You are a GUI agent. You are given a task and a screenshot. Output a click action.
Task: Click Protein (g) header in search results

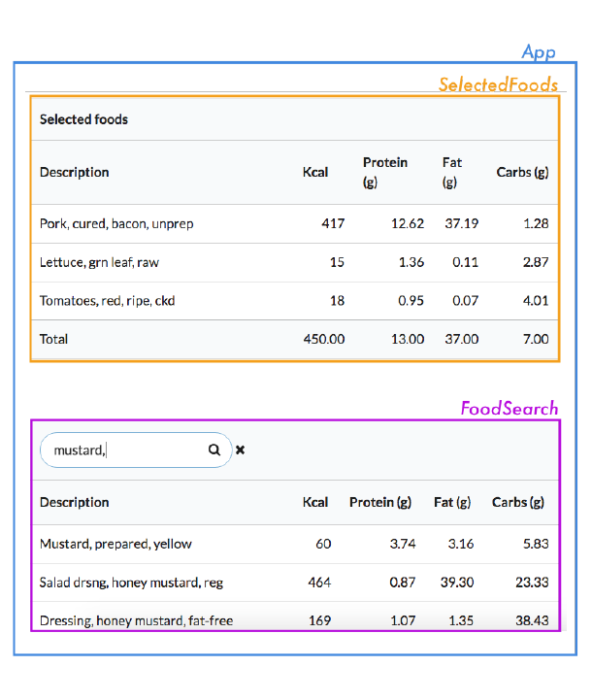380,502
